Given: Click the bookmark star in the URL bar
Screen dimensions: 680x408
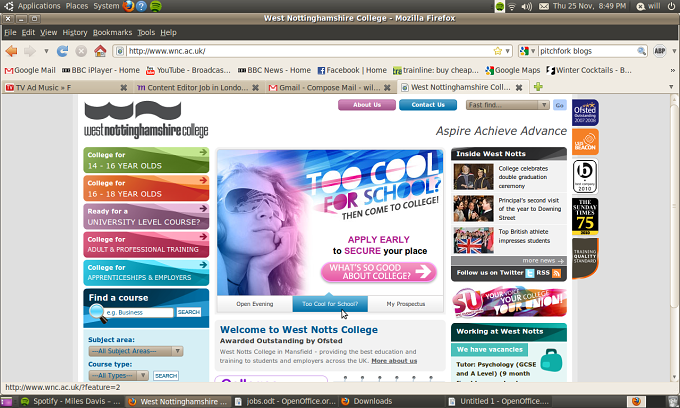Looking at the screenshot, I should point(497,51).
